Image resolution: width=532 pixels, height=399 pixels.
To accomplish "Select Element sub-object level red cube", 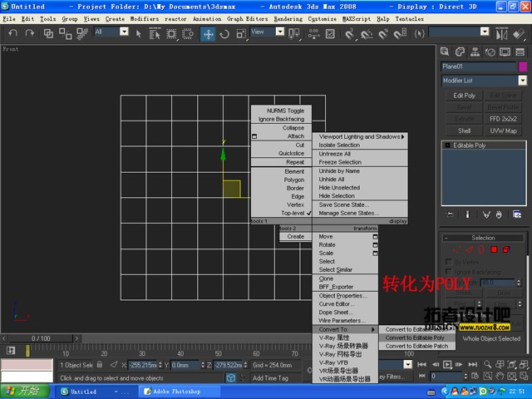I will [506, 249].
